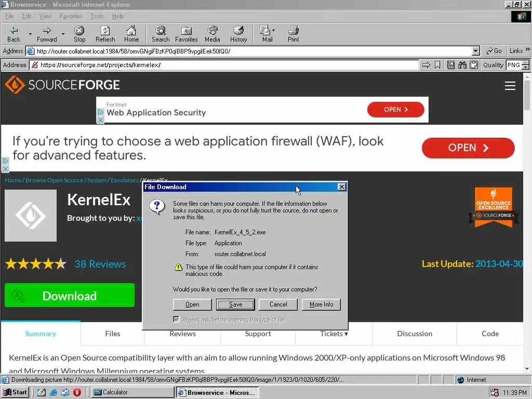The image size is (532, 399).
Task: Click the Mail toolbar icon
Action: (265, 34)
